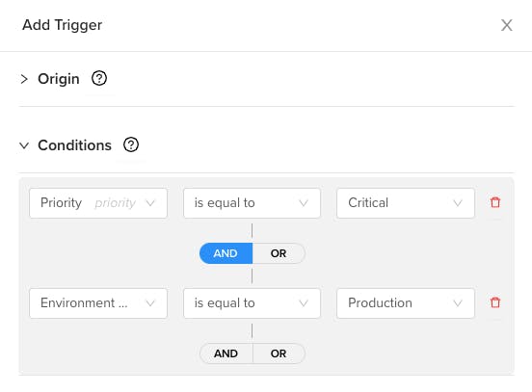
Task: Expand the Origin section chevron
Action: [24, 79]
